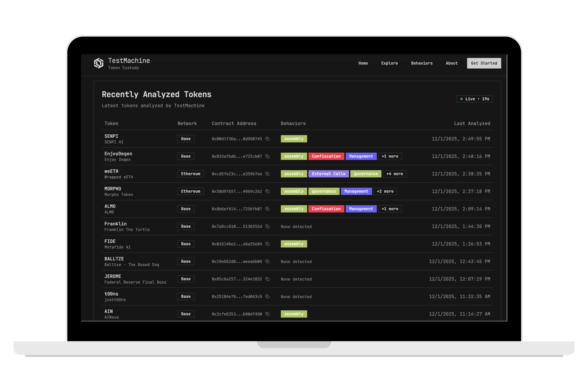The height and width of the screenshot is (392, 588).
Task: Expand +1 more behaviors for EnjoyDegen
Action: click(390, 156)
